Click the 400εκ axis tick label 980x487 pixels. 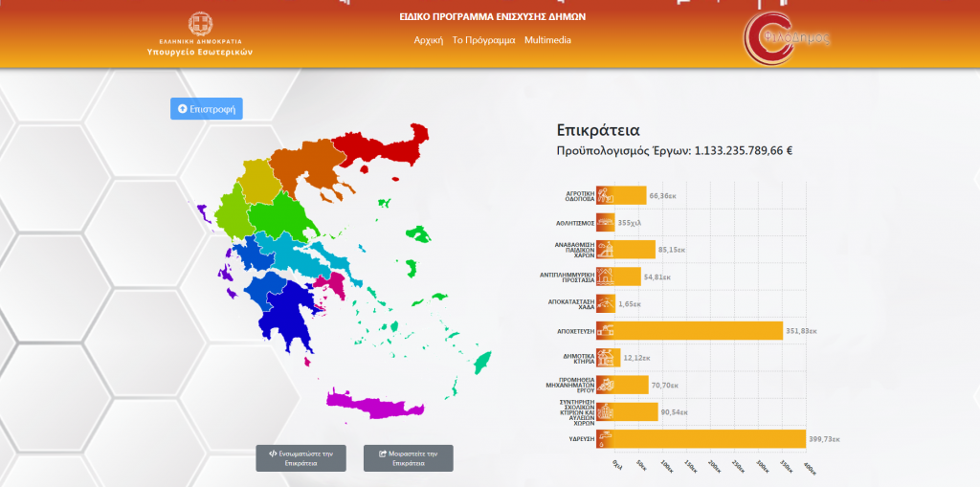(x=809, y=468)
